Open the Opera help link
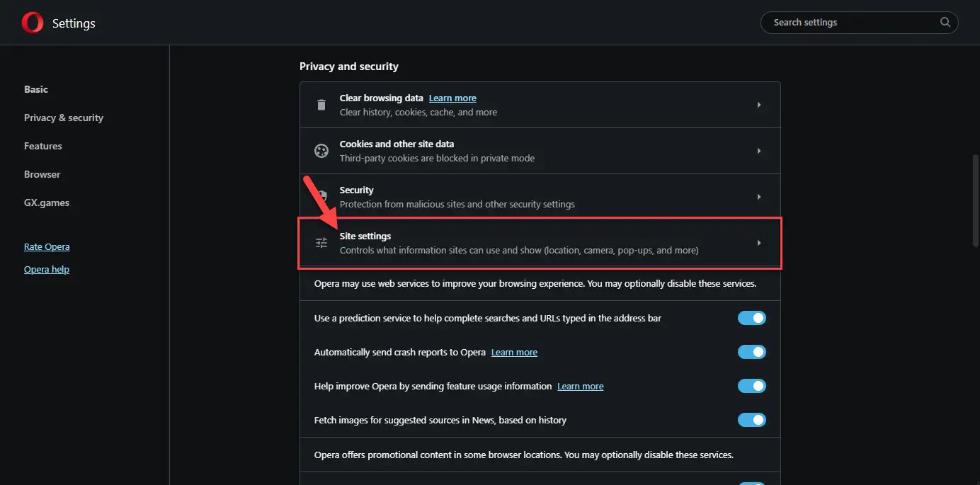 pyautogui.click(x=47, y=270)
